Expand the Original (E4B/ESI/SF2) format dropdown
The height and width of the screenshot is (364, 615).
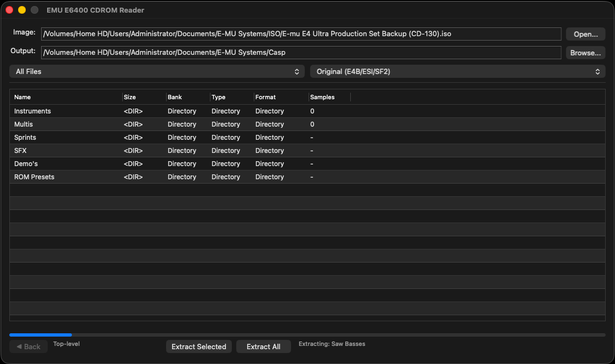point(458,71)
